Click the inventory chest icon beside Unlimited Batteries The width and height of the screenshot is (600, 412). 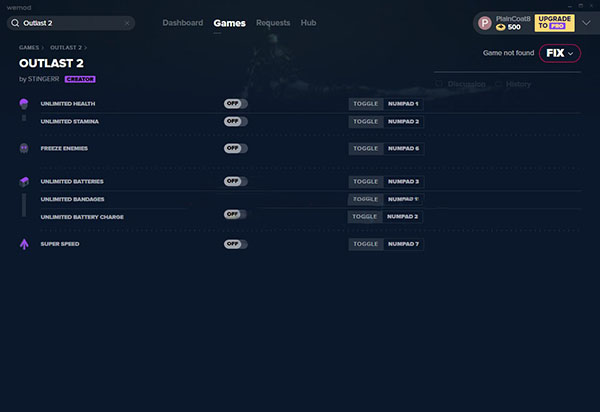(x=24, y=181)
